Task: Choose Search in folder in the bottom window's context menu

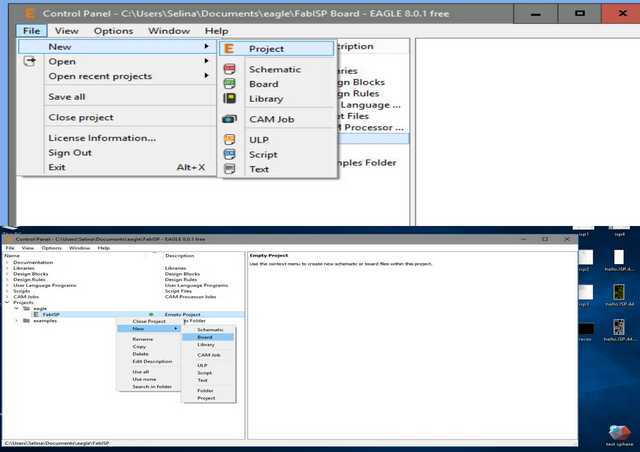Action: click(x=149, y=387)
